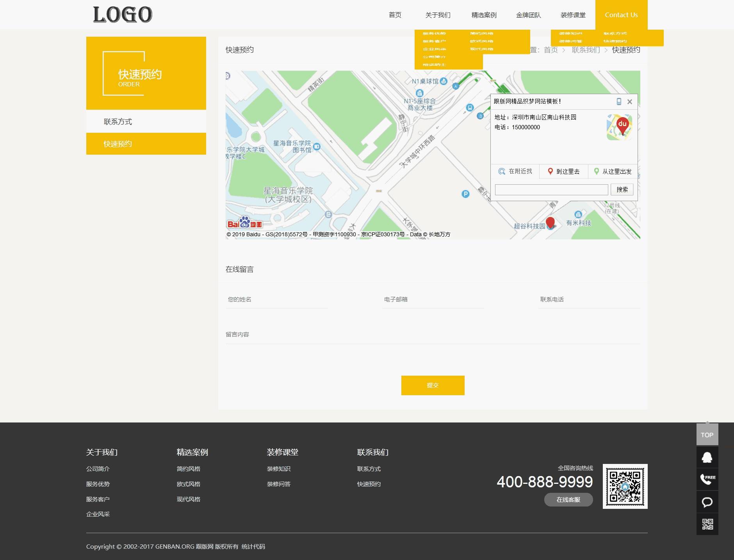Focus the 留言内容 message field
The height and width of the screenshot is (560, 734).
[x=433, y=335]
